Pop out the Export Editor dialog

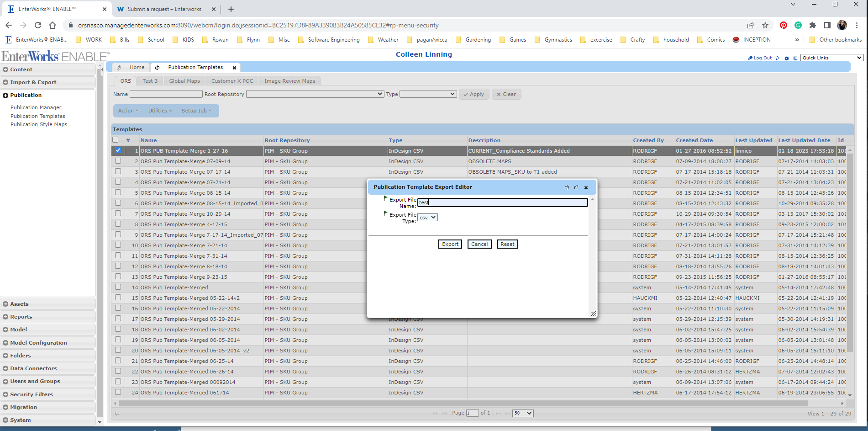pyautogui.click(x=576, y=187)
